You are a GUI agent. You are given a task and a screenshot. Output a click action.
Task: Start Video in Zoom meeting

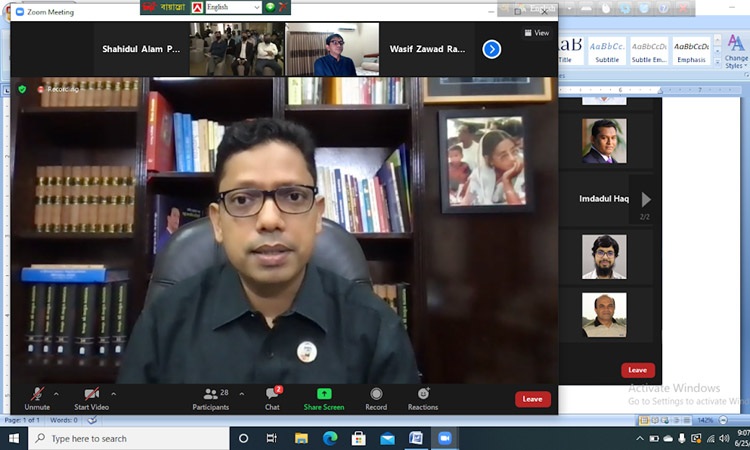[91, 399]
